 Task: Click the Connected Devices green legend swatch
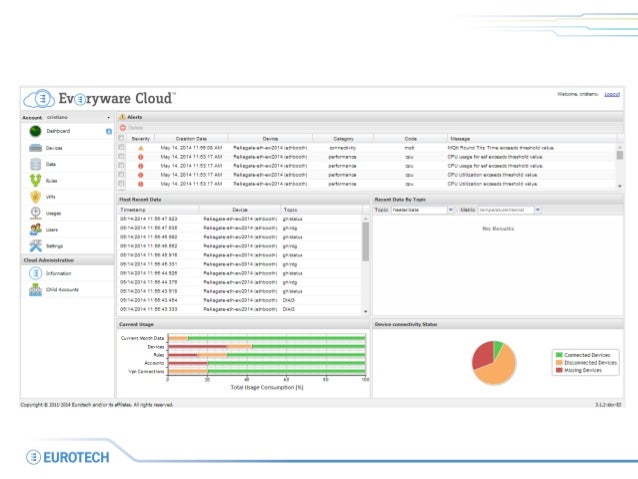[559, 355]
